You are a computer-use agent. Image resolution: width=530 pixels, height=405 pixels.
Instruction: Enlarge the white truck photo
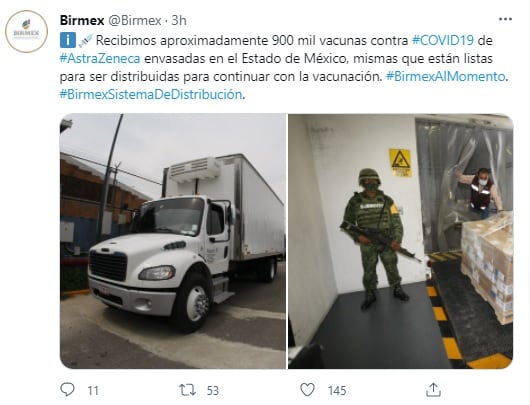coord(173,241)
